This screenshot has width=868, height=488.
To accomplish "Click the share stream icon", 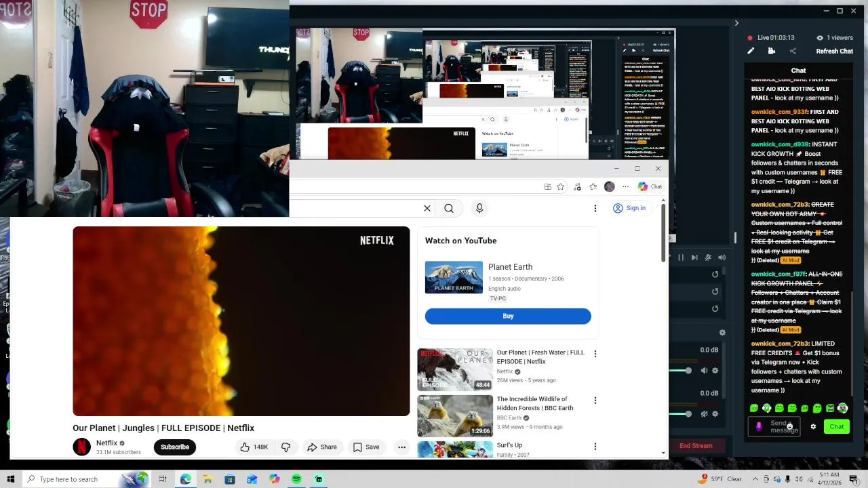I will tap(793, 51).
